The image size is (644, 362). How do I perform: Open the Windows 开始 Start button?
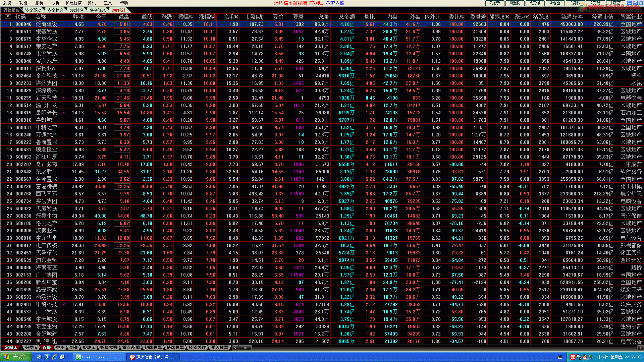pos(16,357)
